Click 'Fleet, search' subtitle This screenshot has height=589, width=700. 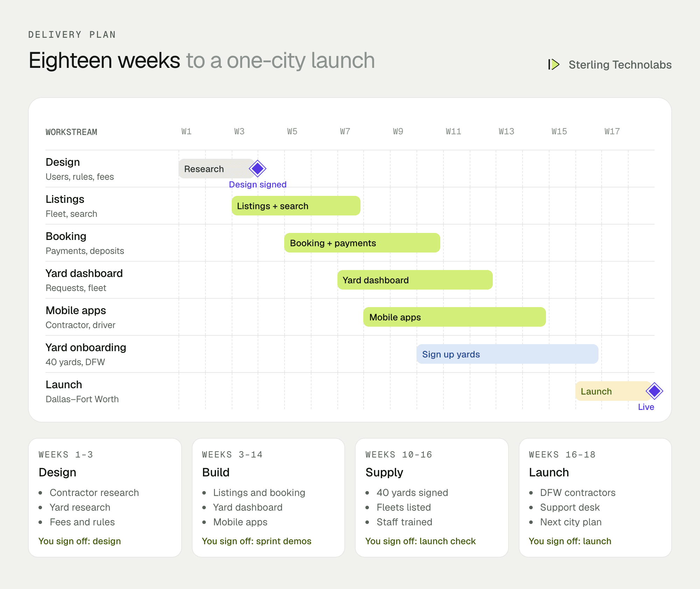(71, 214)
